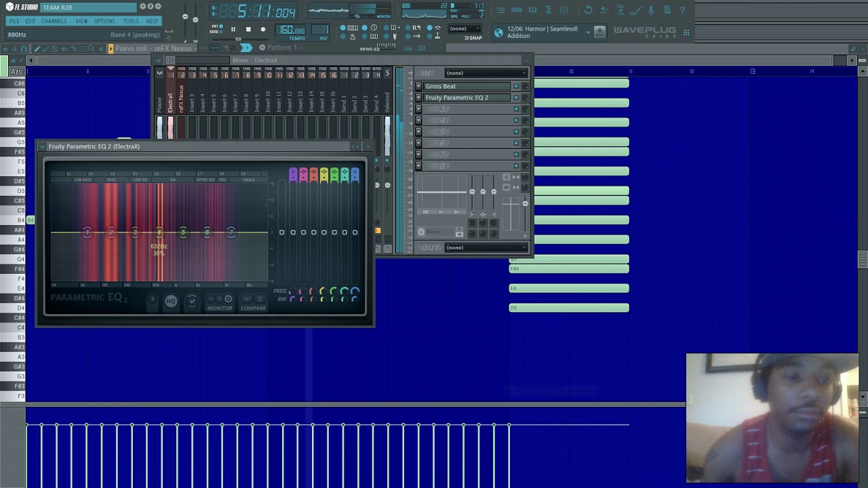Click the MONITOR control in Parametric EQ 2
This screenshot has width=868, height=488.
coord(220,308)
